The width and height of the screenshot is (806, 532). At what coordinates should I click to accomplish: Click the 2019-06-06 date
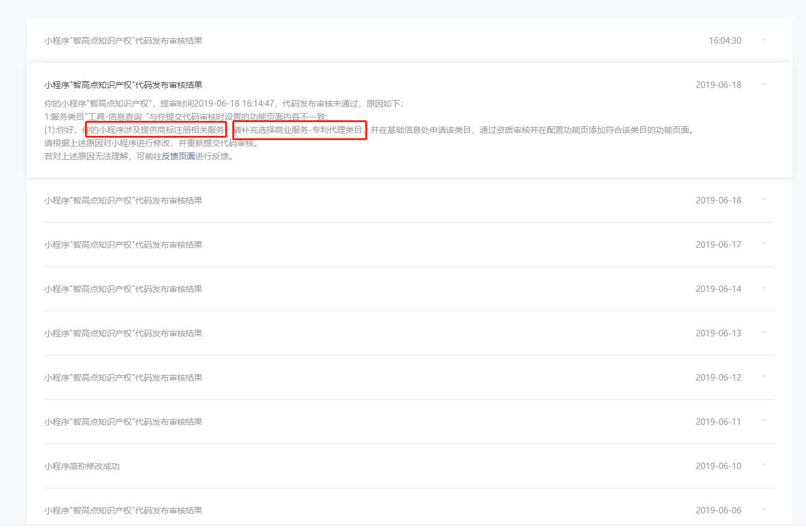pos(719,510)
